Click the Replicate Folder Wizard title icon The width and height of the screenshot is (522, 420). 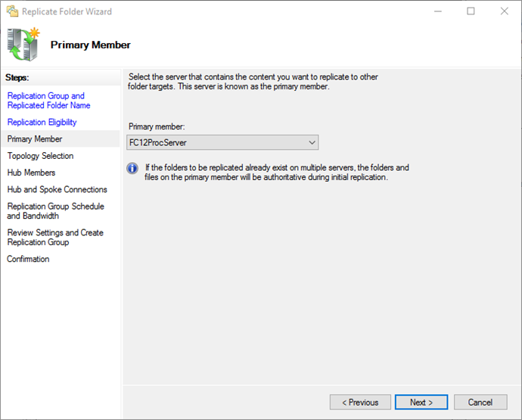12,11
